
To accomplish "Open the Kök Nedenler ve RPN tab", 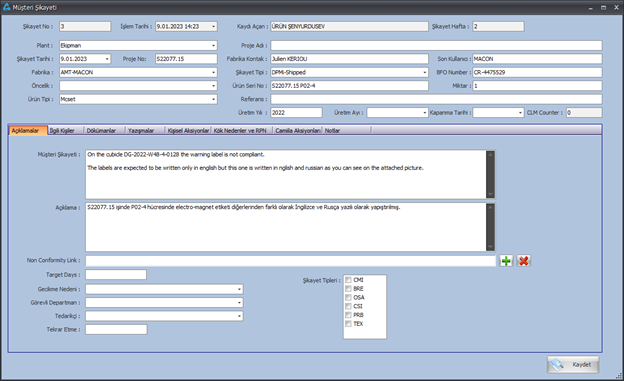I will pyautogui.click(x=240, y=131).
